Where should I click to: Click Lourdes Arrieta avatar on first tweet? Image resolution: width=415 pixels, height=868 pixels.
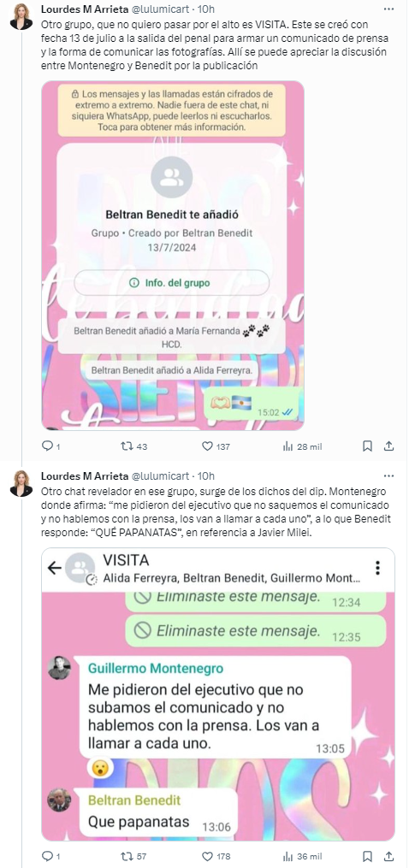pyautogui.click(x=21, y=16)
